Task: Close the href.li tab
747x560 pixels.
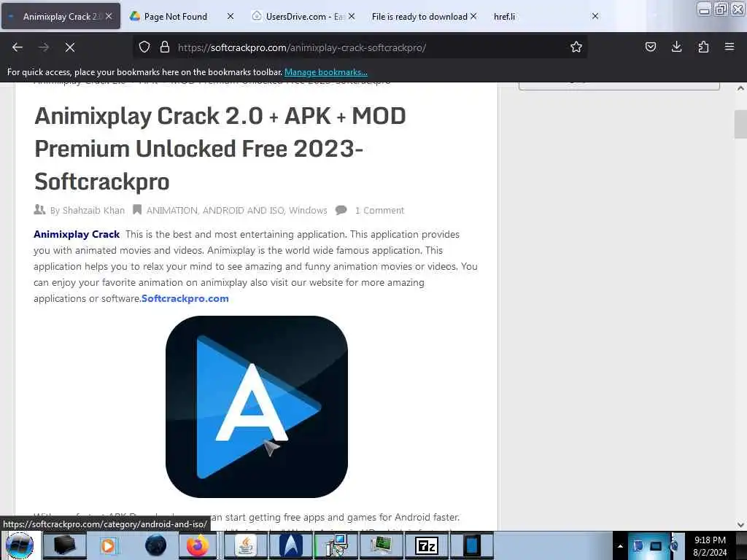Action: pyautogui.click(x=595, y=16)
